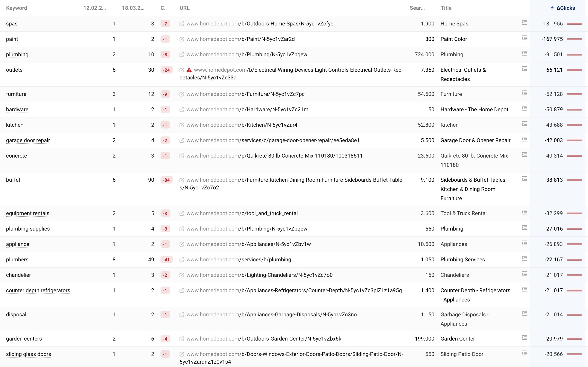
Task: Open external link icon for furniture URL
Action: click(182, 94)
